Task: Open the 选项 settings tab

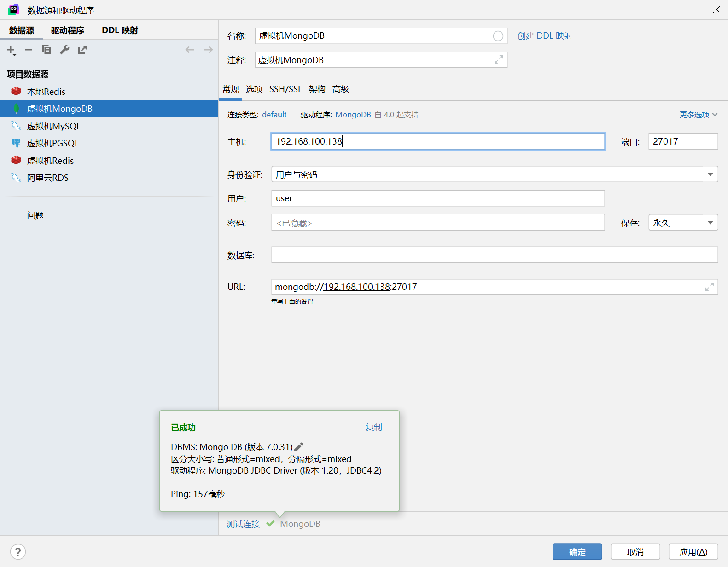Action: [x=254, y=89]
